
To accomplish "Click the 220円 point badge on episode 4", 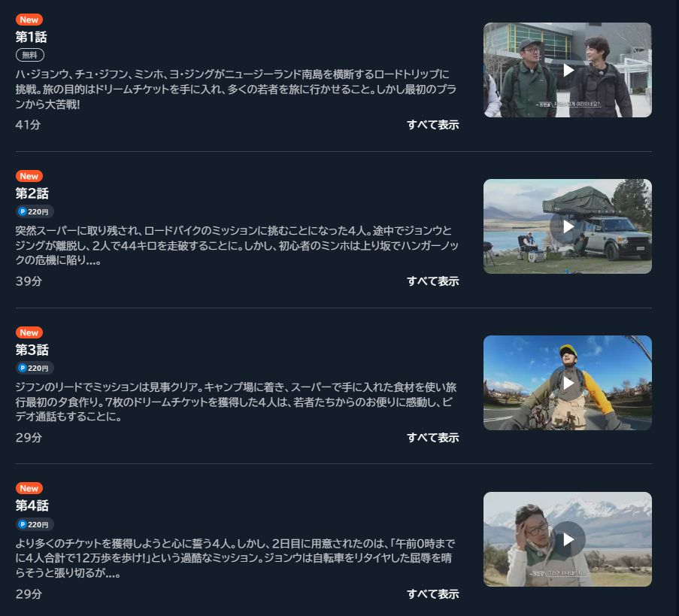I will (x=35, y=524).
